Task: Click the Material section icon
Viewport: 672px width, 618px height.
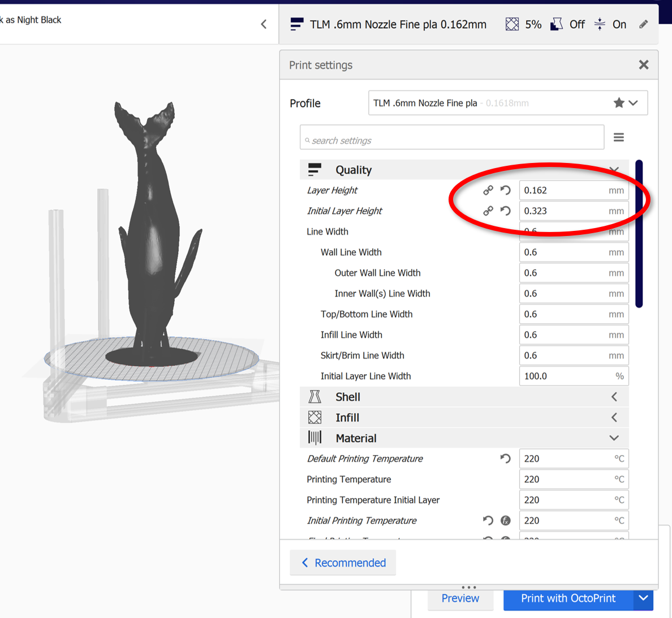Action: pyautogui.click(x=315, y=437)
